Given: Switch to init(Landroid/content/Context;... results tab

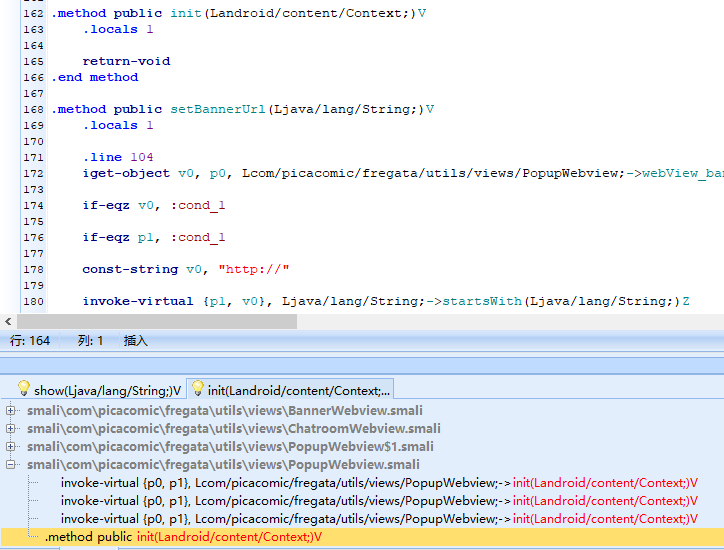Looking at the screenshot, I should pyautogui.click(x=290, y=389).
